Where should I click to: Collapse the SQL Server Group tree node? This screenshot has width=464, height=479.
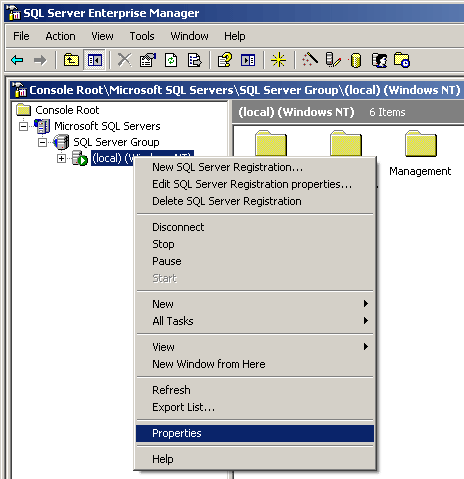42,142
